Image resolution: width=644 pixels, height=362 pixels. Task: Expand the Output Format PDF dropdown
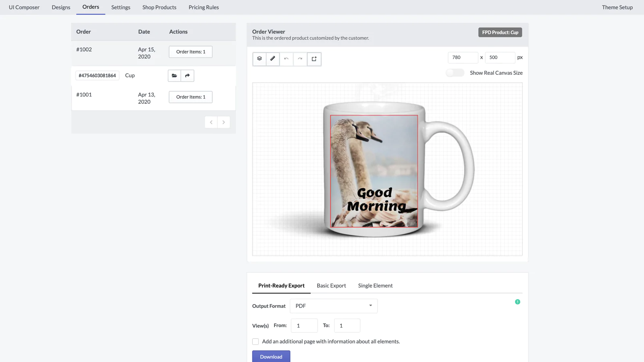[x=334, y=306]
